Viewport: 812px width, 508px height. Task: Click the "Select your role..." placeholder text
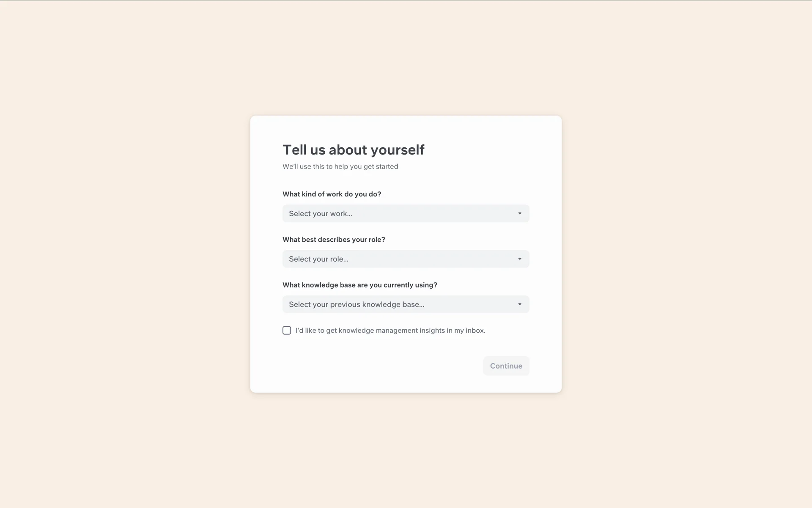[x=318, y=259]
